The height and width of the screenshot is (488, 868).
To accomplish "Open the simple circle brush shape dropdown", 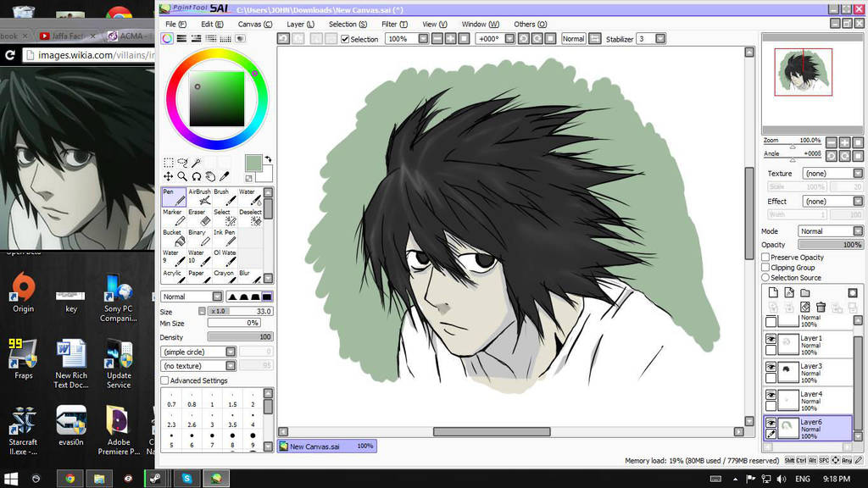I will point(198,352).
